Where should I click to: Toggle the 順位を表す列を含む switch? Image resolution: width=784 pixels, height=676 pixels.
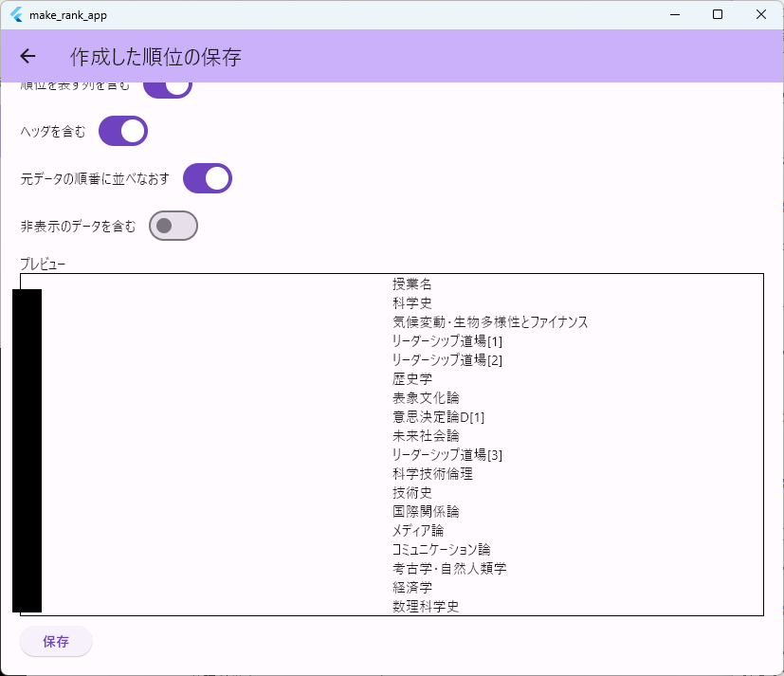click(x=168, y=89)
